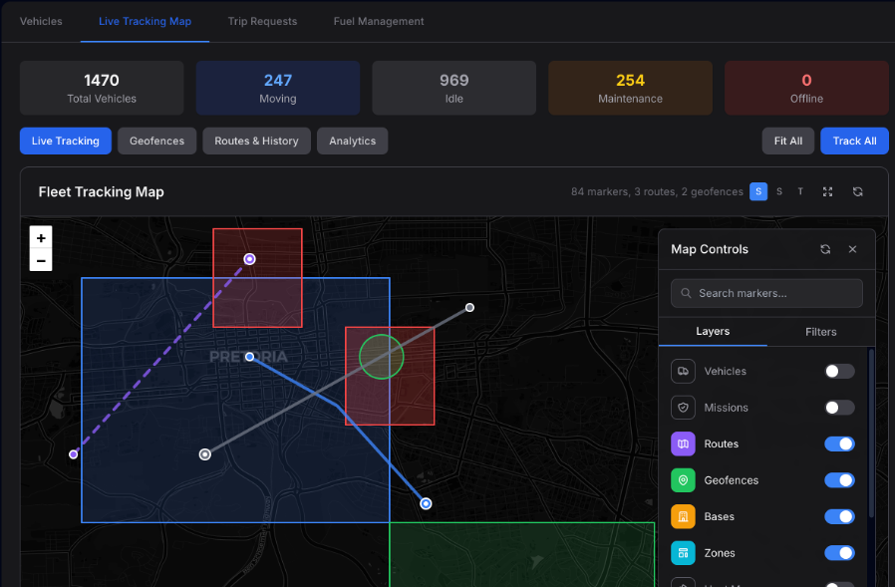Enable the Vehicles layer toggle
895x588 pixels.
pos(839,371)
